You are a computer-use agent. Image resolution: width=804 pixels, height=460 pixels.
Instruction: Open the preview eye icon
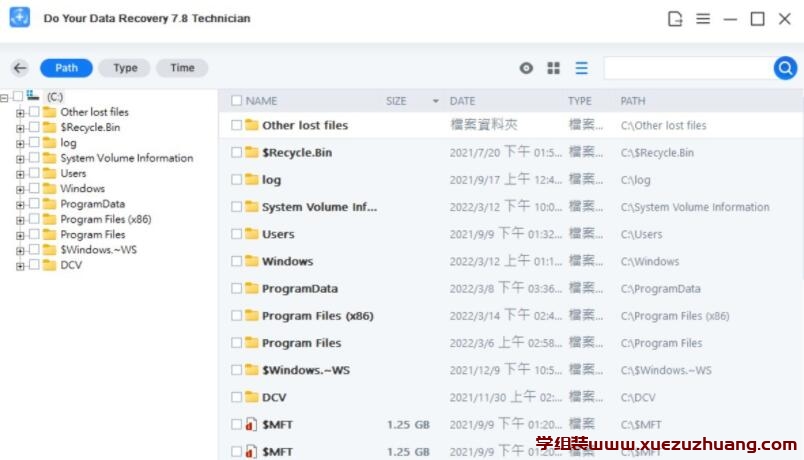(x=526, y=68)
